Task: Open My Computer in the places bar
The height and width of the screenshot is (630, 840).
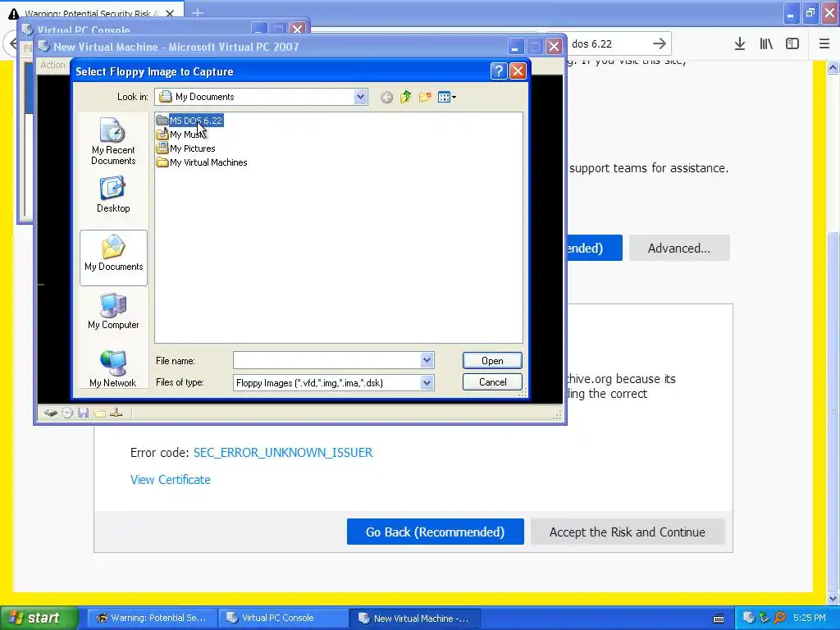Action: pos(113,311)
